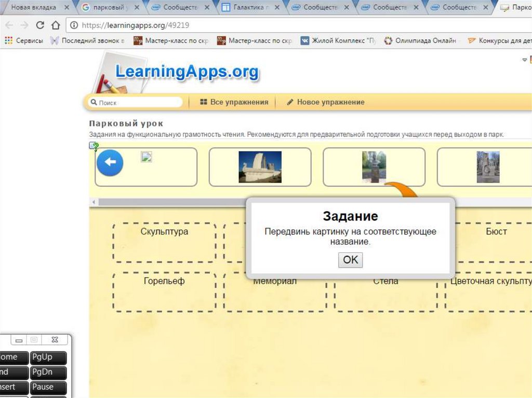Click the LearningApps.org logo
This screenshot has width=532, height=398.
186,72
